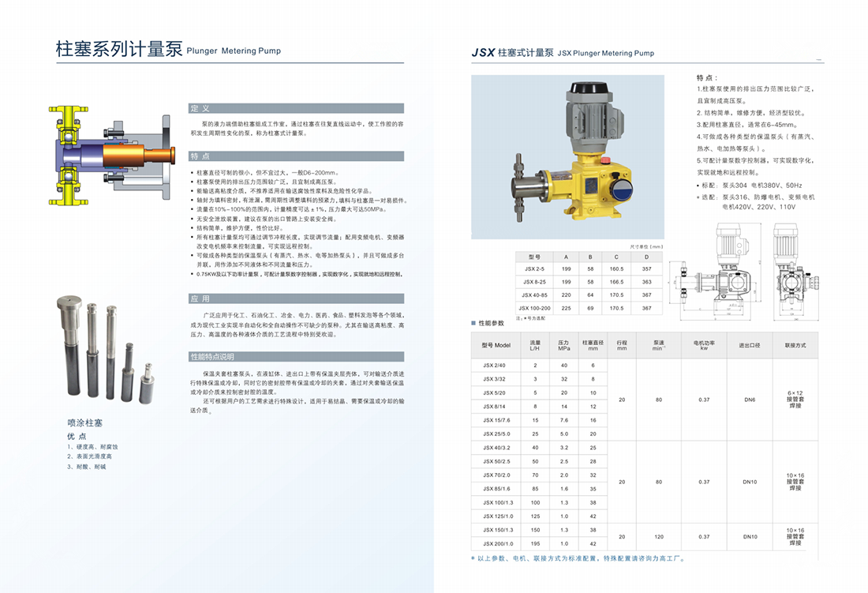The height and width of the screenshot is (593, 868).
Task: Click the JSX 2/40 row in performance table
Action: (x=495, y=365)
